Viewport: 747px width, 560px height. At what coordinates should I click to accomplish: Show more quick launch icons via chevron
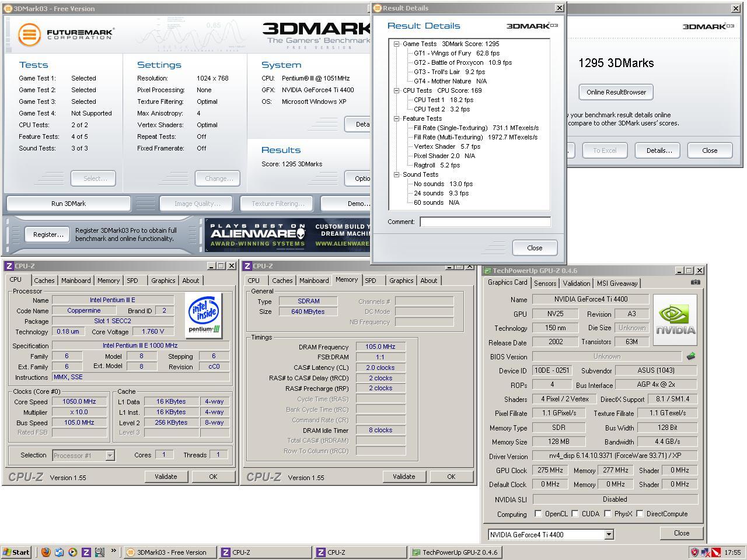tap(113, 551)
